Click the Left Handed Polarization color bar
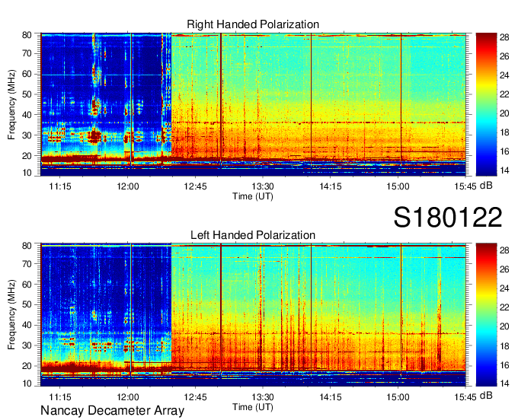This screenshot has width=518, height=420. (x=486, y=315)
